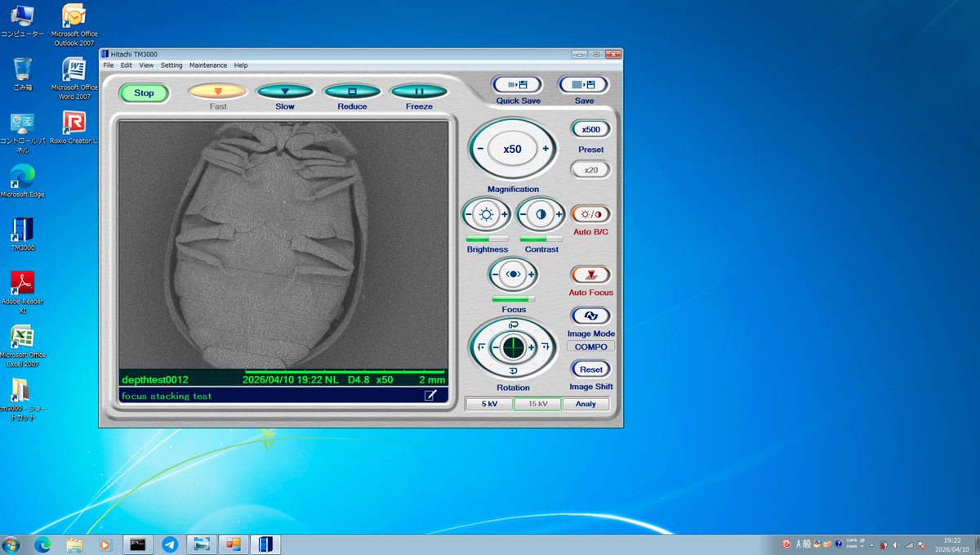Viewport: 980px width, 555px height.
Task: Open the View menu
Action: pos(146,65)
